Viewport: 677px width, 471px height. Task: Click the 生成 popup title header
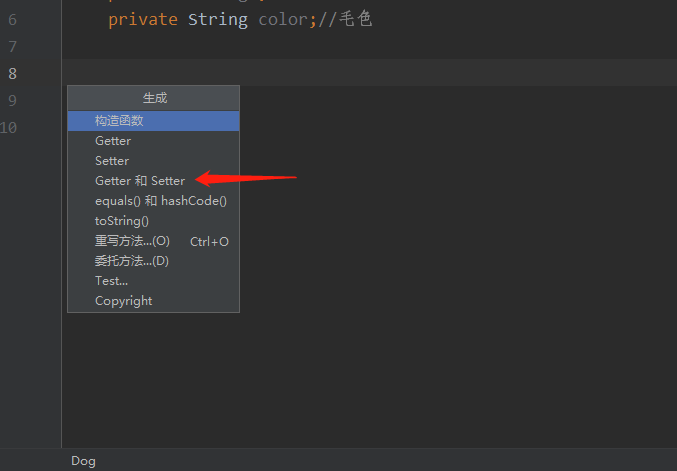tap(154, 98)
